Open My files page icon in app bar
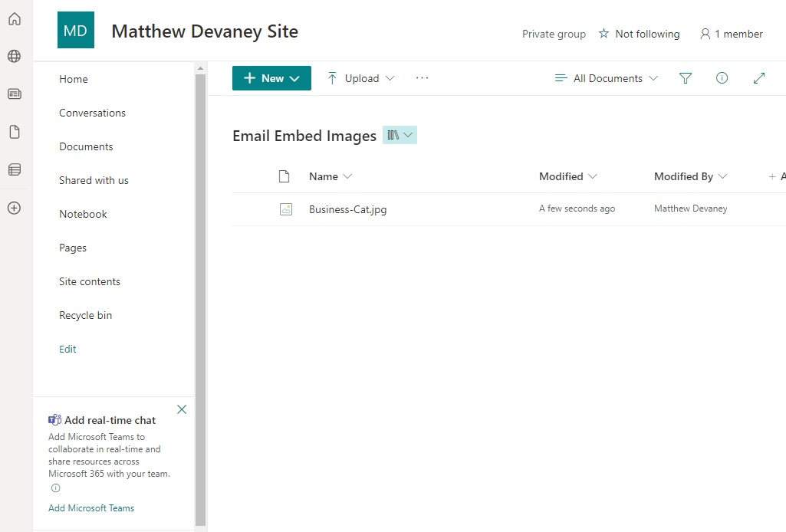Image resolution: width=786 pixels, height=532 pixels. (x=15, y=132)
